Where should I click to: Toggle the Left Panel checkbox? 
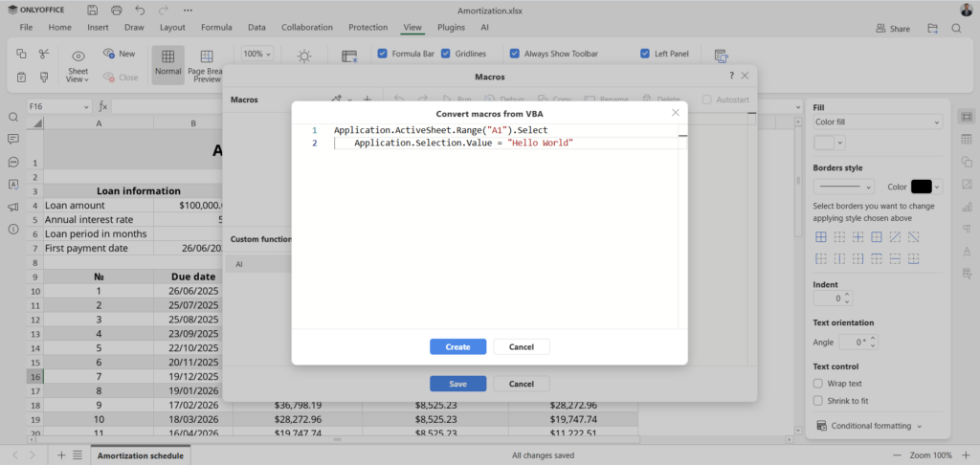645,54
